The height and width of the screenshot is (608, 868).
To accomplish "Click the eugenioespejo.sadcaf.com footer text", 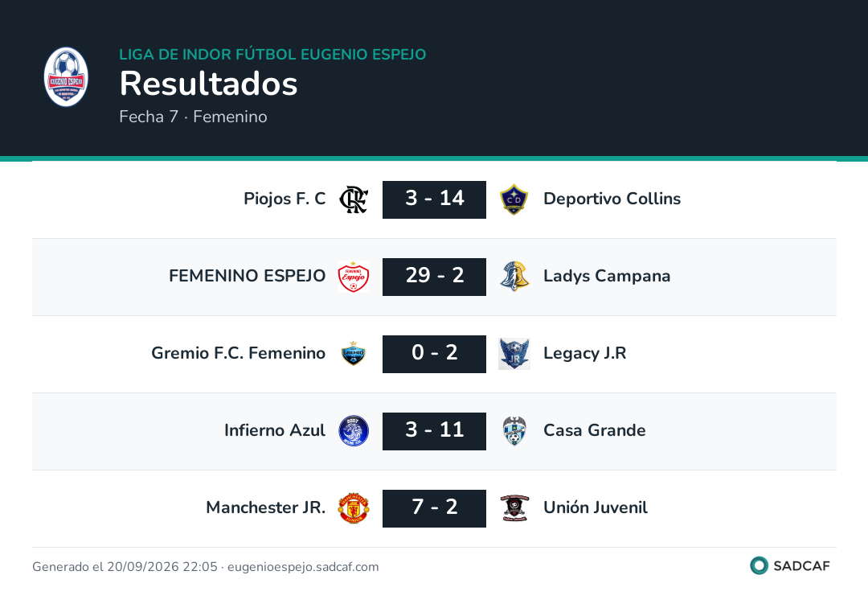I will 303,567.
